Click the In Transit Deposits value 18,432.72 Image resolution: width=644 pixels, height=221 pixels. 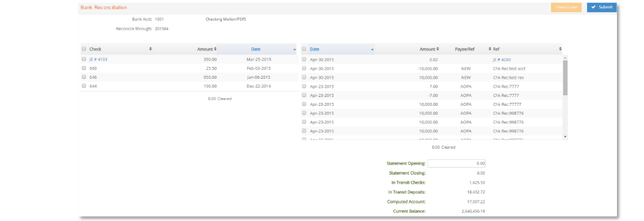[476, 192]
